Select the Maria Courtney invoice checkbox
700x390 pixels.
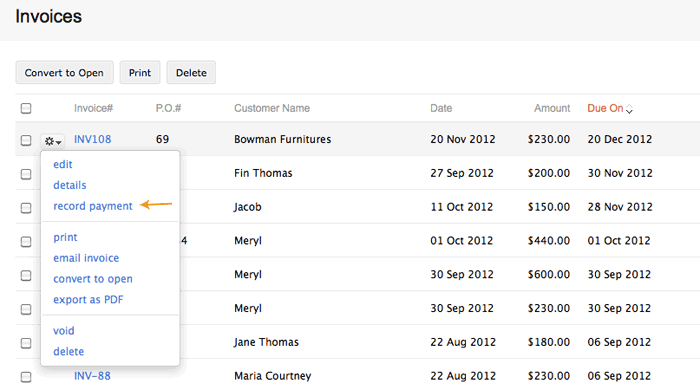[26, 377]
